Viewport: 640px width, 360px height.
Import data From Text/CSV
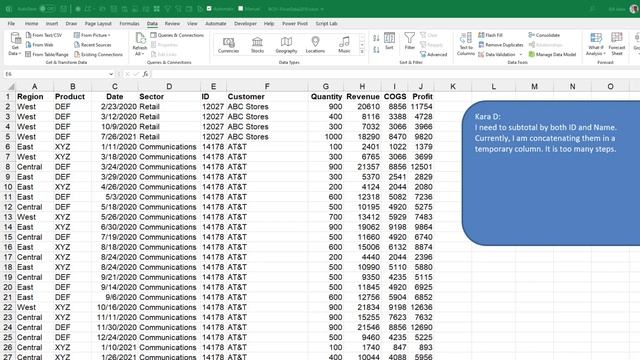[44, 35]
